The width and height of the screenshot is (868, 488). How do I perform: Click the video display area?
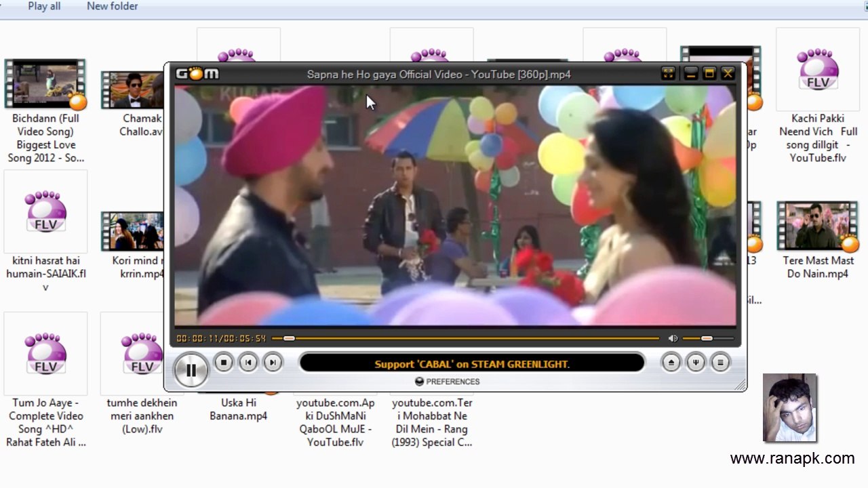(455, 205)
